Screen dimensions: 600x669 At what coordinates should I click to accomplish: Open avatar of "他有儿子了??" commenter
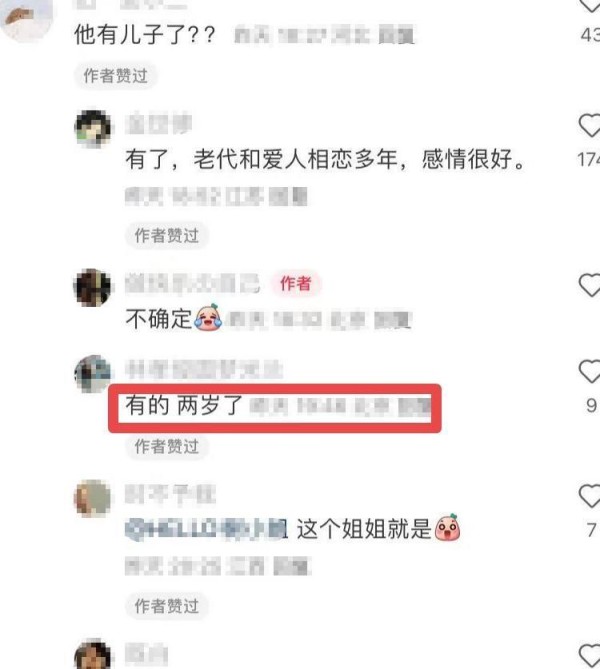coord(26,17)
